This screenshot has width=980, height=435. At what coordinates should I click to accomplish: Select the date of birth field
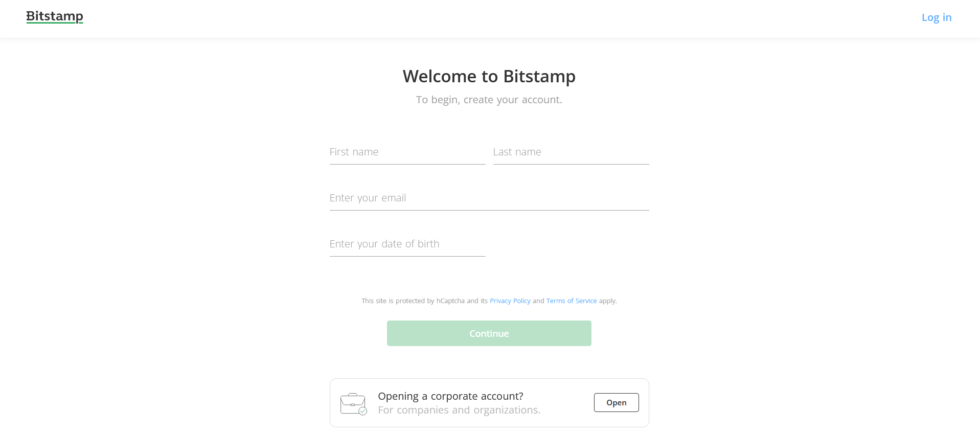point(407,244)
